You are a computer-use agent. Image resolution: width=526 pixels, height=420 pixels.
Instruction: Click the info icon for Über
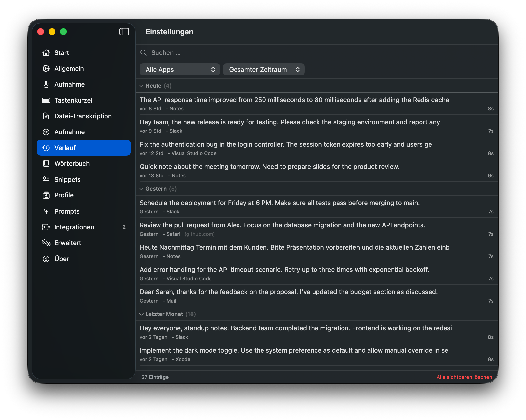pos(46,259)
